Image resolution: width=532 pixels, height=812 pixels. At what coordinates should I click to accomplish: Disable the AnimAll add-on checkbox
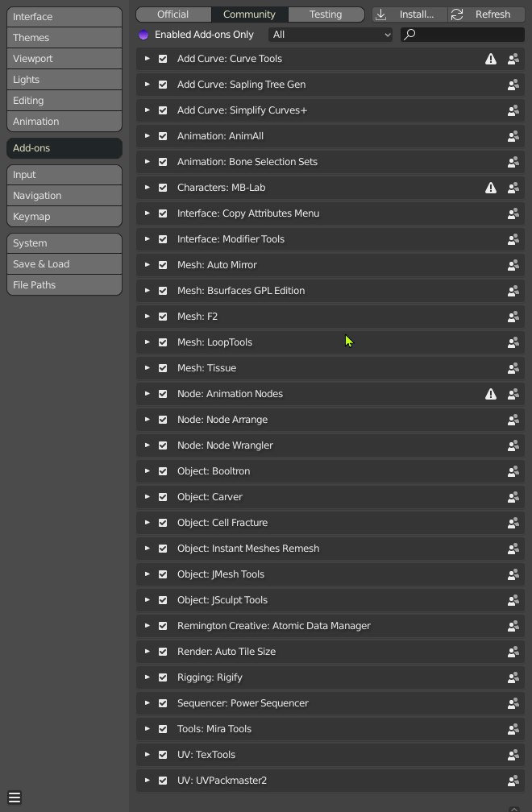tap(163, 136)
